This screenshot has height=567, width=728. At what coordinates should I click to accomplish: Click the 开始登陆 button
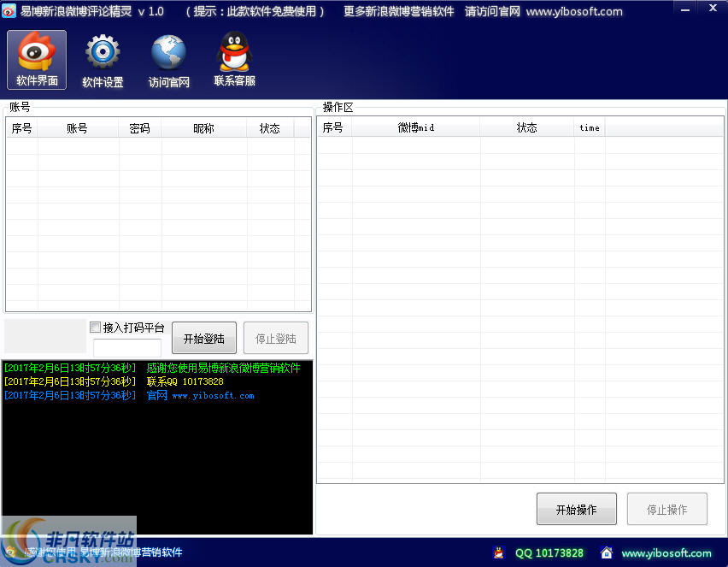pyautogui.click(x=204, y=339)
